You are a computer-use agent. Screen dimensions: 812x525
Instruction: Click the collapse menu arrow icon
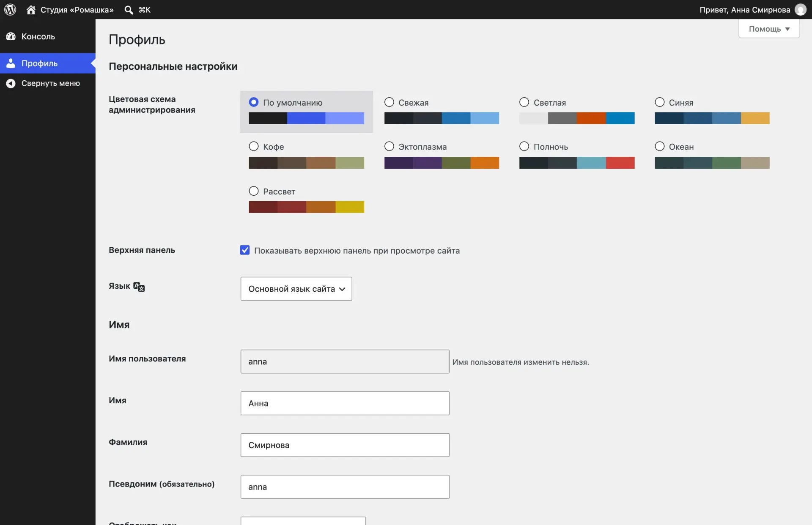[11, 83]
